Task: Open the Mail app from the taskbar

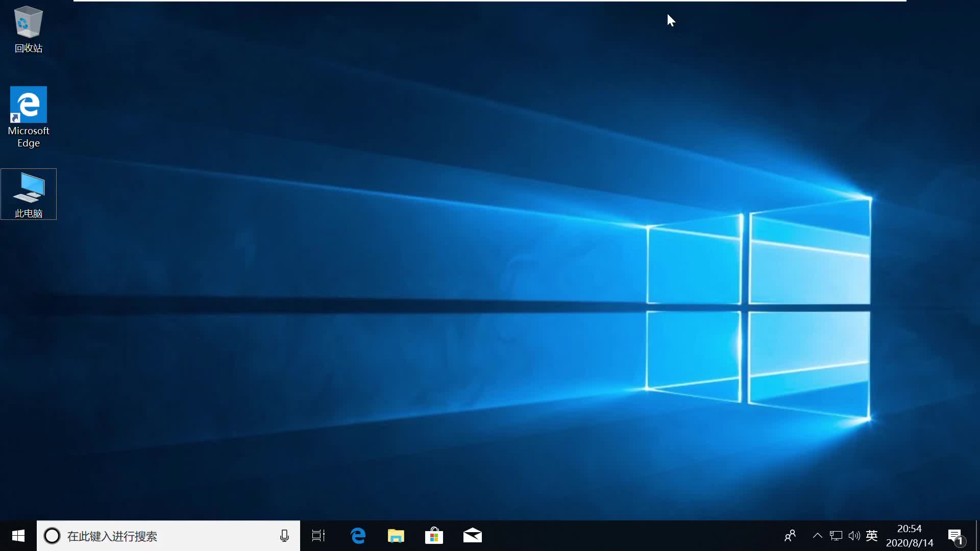Action: point(472,536)
